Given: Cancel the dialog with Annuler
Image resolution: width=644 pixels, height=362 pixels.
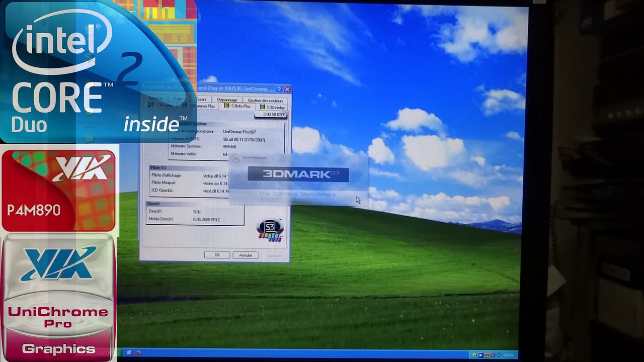Looking at the screenshot, I should point(246,255).
